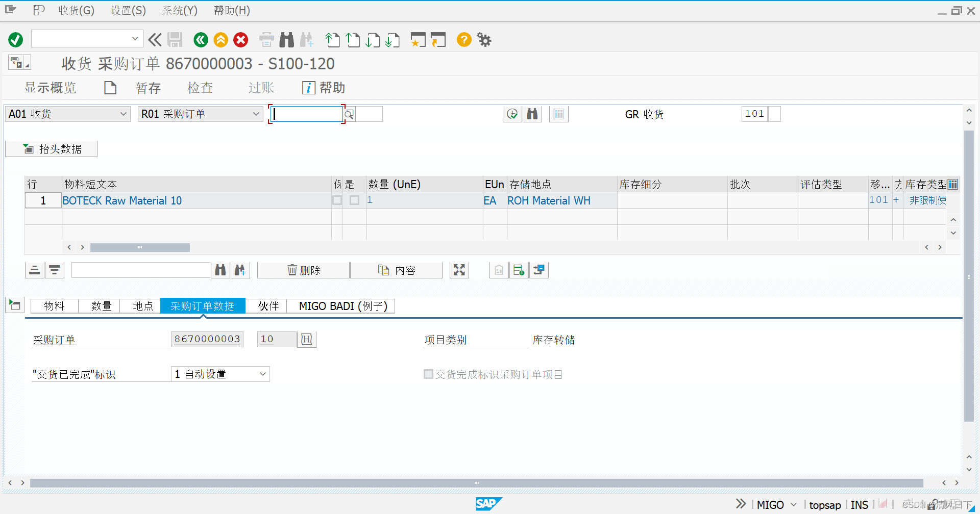Viewport: 980px width, 514px height.
Task: Open the 帮助(H) menu
Action: [x=232, y=10]
